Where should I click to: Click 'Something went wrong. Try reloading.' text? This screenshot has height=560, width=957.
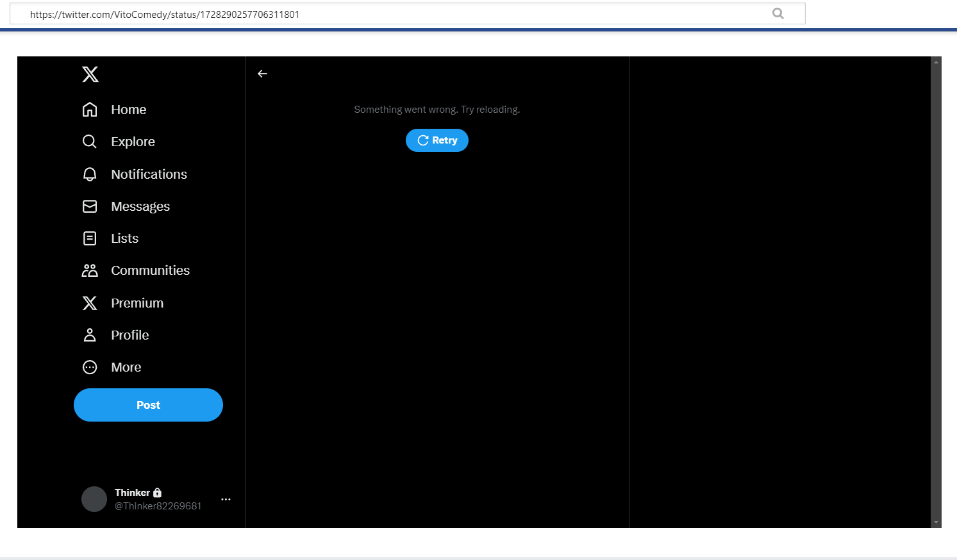point(437,110)
